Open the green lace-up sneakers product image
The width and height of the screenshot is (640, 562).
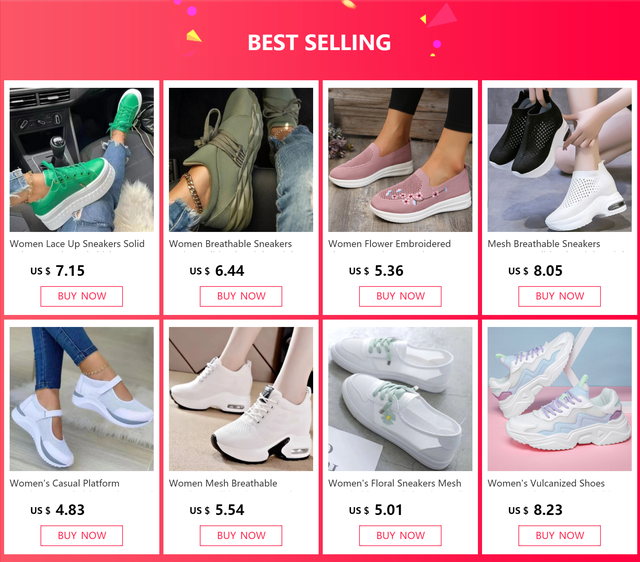click(x=82, y=160)
